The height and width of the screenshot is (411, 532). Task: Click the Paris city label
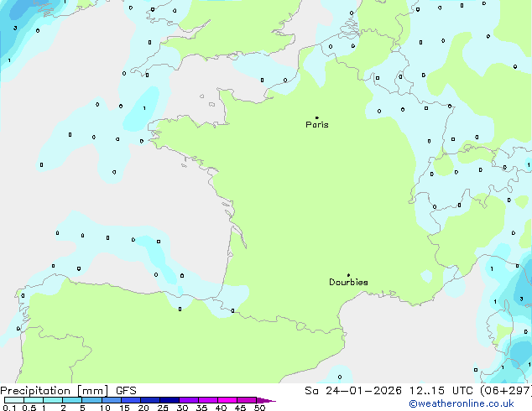click(x=317, y=125)
